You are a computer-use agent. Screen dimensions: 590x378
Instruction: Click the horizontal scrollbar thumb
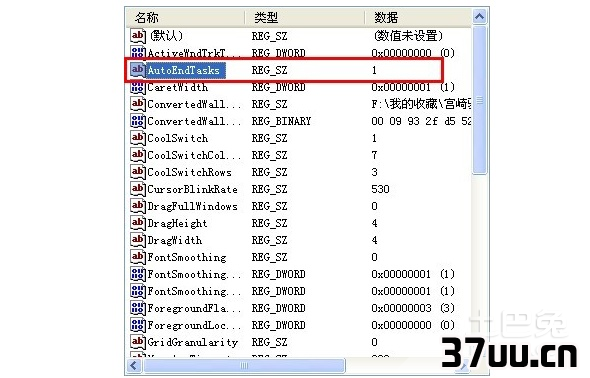pyautogui.click(x=244, y=366)
